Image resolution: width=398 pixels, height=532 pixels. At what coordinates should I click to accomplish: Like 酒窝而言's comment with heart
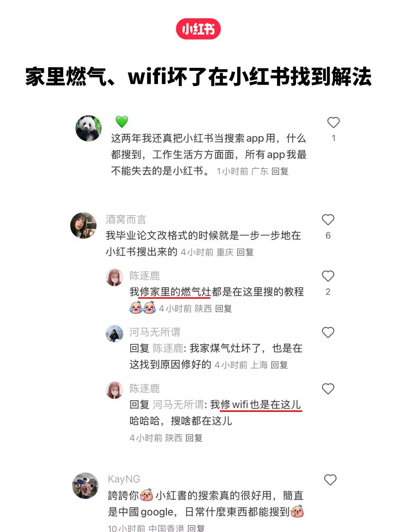click(x=328, y=220)
